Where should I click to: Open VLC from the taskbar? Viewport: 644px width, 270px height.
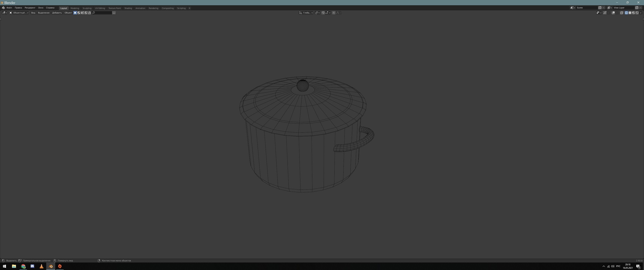pos(42,266)
